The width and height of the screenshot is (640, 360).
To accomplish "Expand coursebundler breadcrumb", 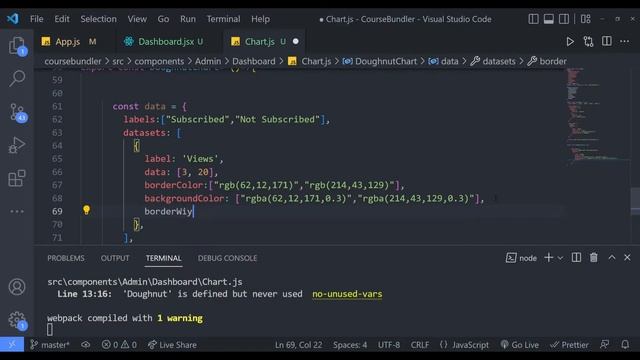I will pos(73,61).
